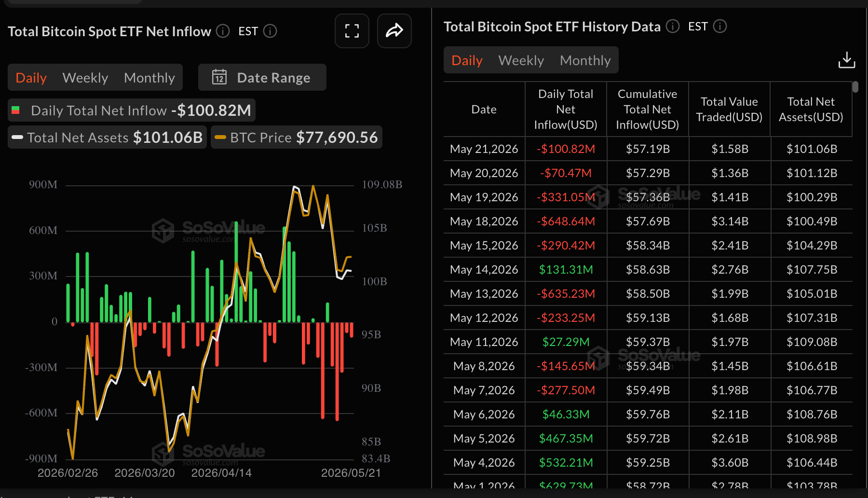The height and width of the screenshot is (498, 868).
Task: Click -$648.64M inflow cell
Action: click(x=566, y=221)
